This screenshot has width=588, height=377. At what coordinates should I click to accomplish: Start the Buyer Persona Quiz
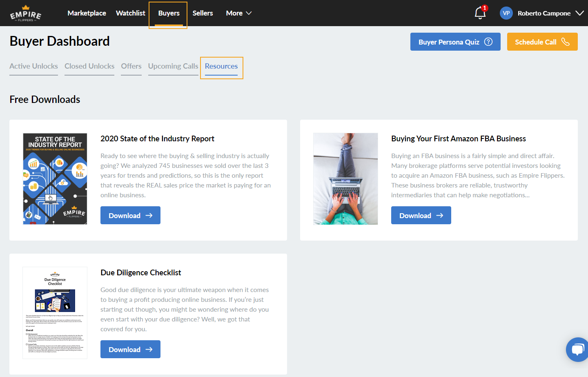[455, 42]
